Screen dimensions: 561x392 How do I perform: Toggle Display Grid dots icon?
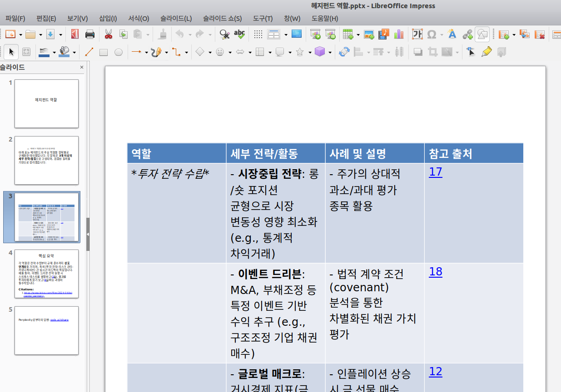[258, 34]
